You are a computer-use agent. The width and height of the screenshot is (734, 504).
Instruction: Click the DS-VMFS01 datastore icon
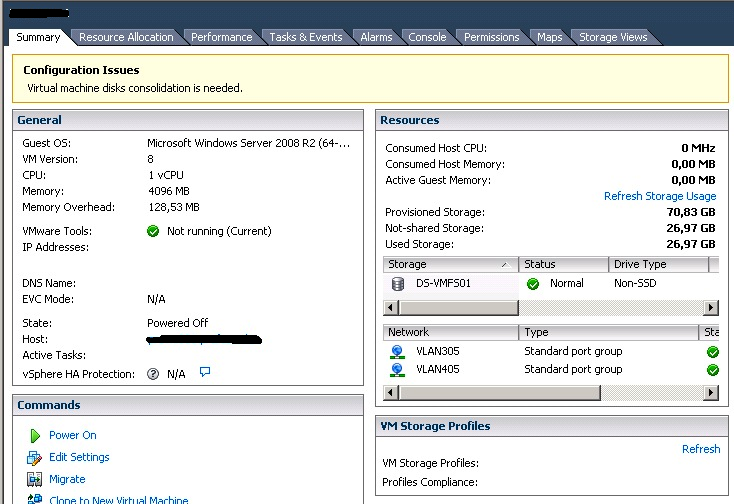point(398,284)
